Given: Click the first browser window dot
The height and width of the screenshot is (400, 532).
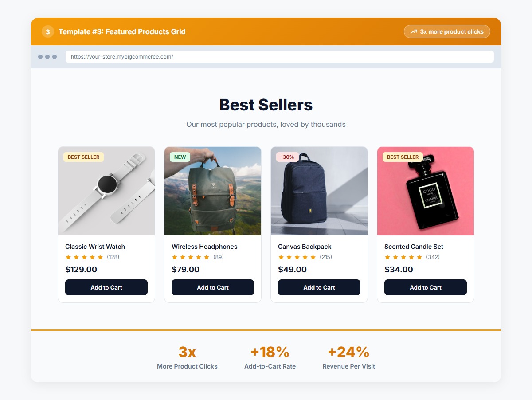Looking at the screenshot, I should 41,57.
